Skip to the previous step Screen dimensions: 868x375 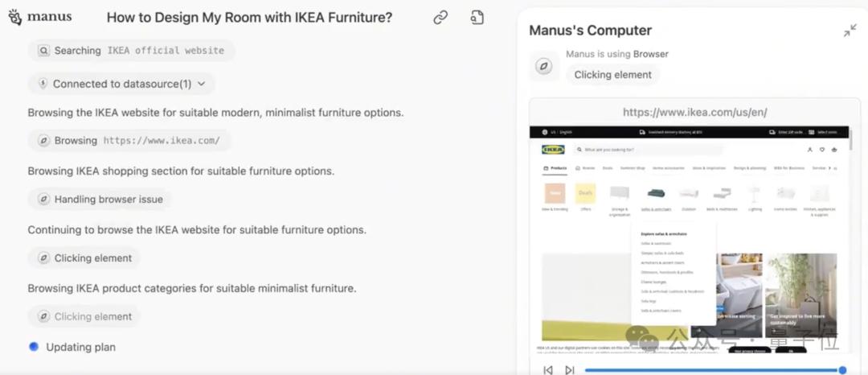coord(548,370)
